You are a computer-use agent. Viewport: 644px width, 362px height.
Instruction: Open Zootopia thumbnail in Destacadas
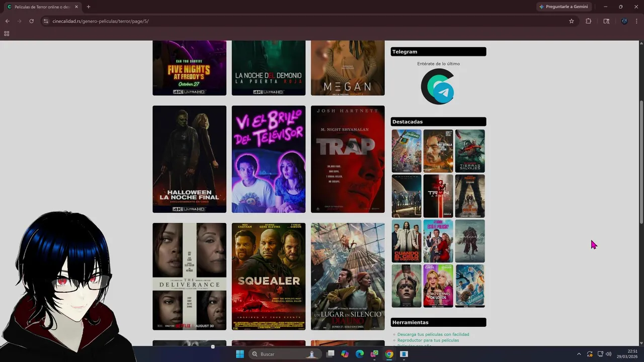tap(407, 151)
